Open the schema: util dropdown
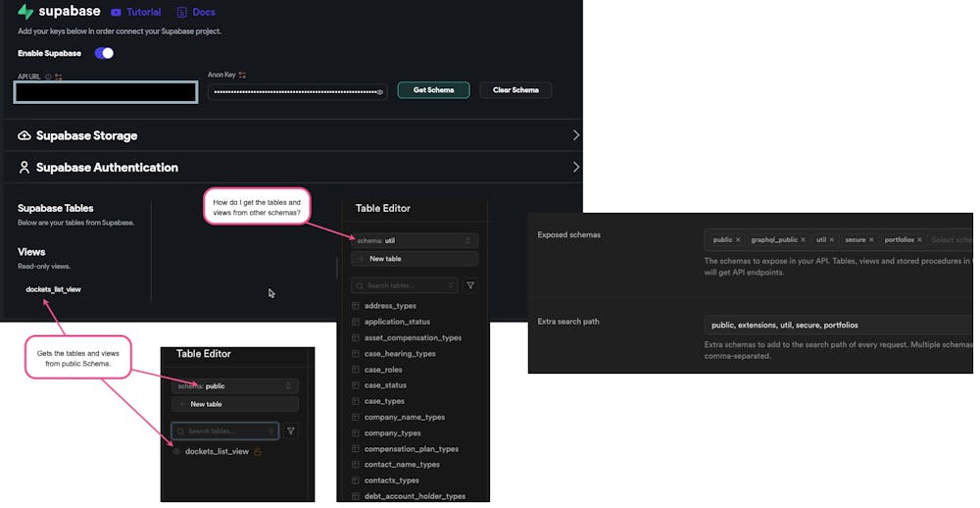The height and width of the screenshot is (508, 980). pyautogui.click(x=415, y=240)
